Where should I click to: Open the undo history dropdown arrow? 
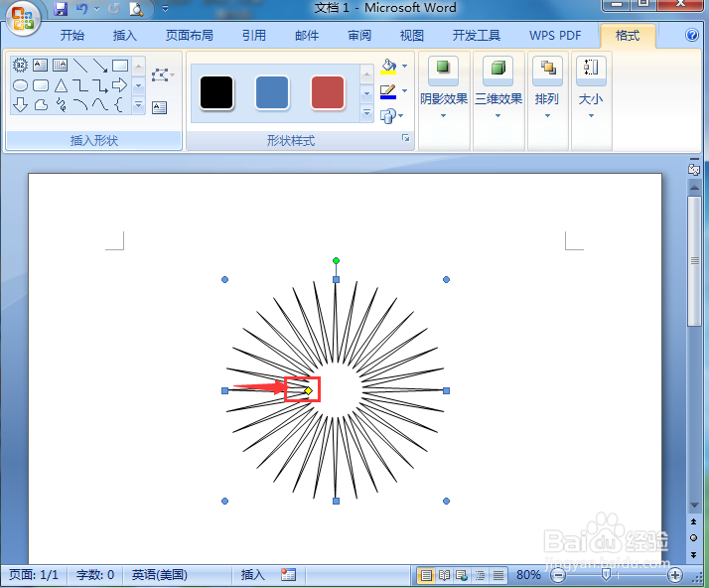96,9
